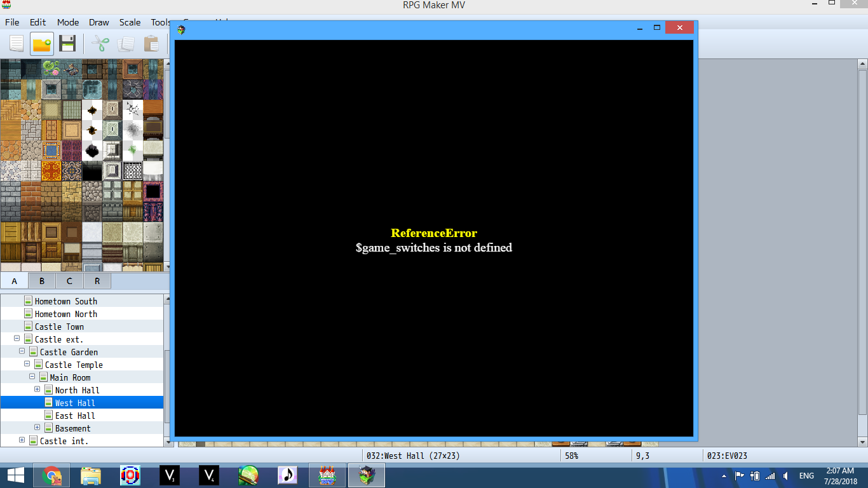Viewport: 868px width, 488px height.
Task: Click the Copy toolbar icon
Action: pyautogui.click(x=126, y=44)
